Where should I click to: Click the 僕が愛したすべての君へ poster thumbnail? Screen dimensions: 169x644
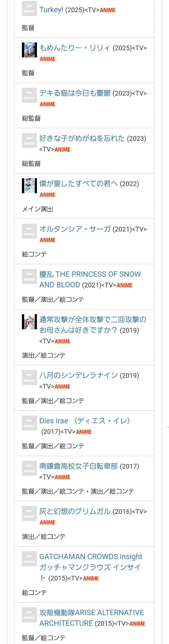coord(29,186)
